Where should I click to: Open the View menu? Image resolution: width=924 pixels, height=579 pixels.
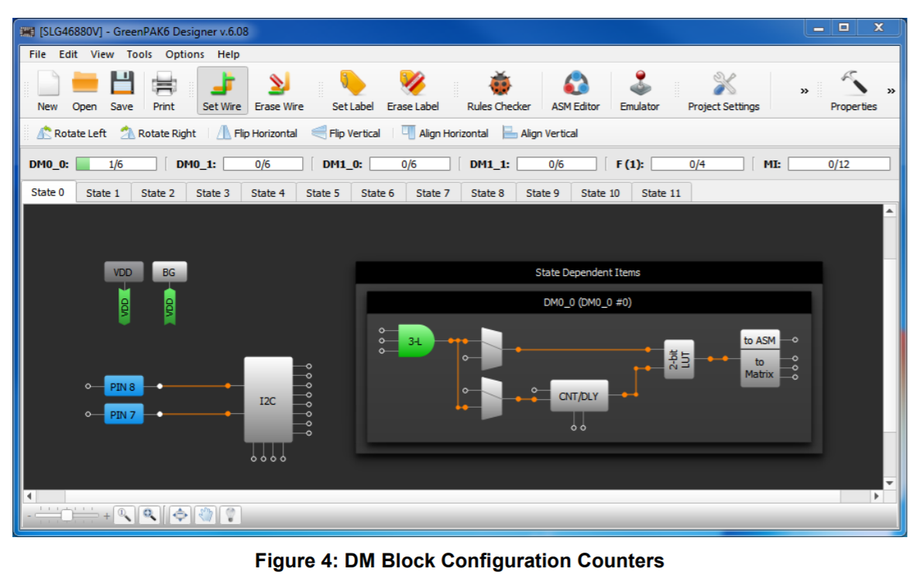click(102, 54)
